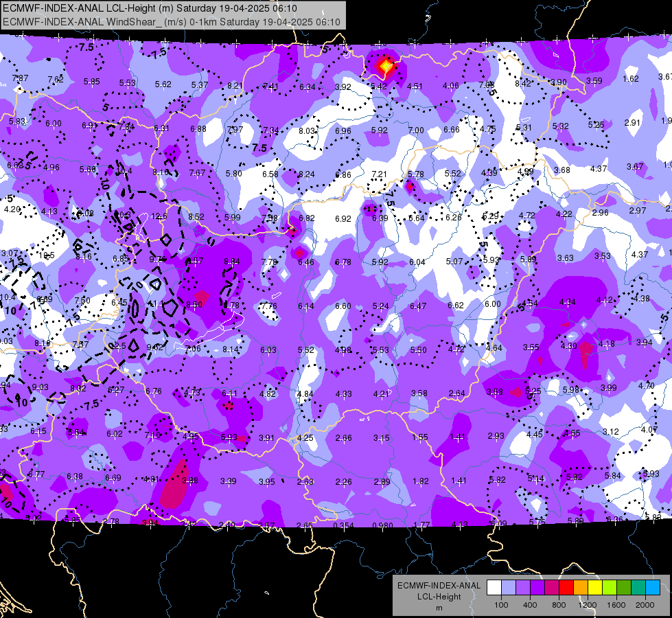Click the wind shear value 5.37
The image size is (672, 618).
click(x=199, y=85)
